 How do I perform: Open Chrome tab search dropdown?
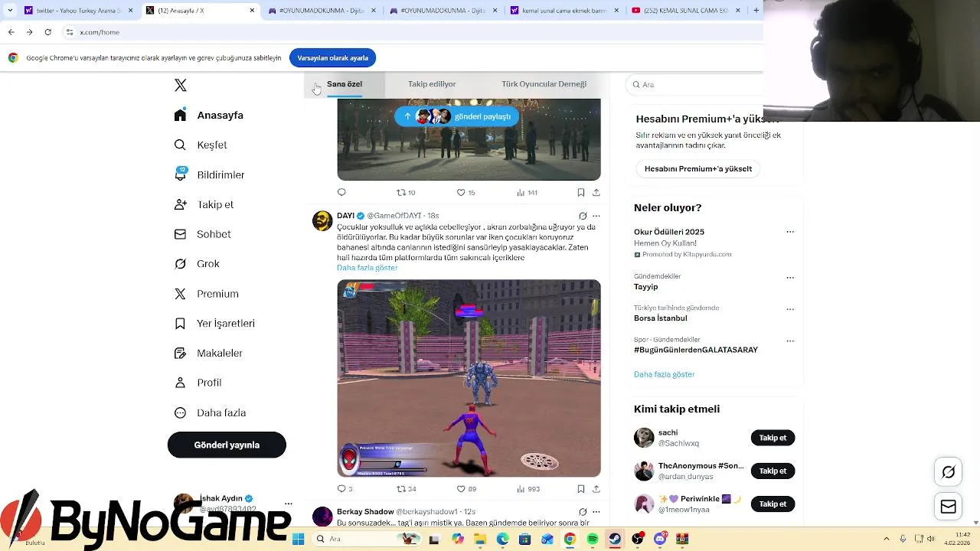[x=10, y=10]
